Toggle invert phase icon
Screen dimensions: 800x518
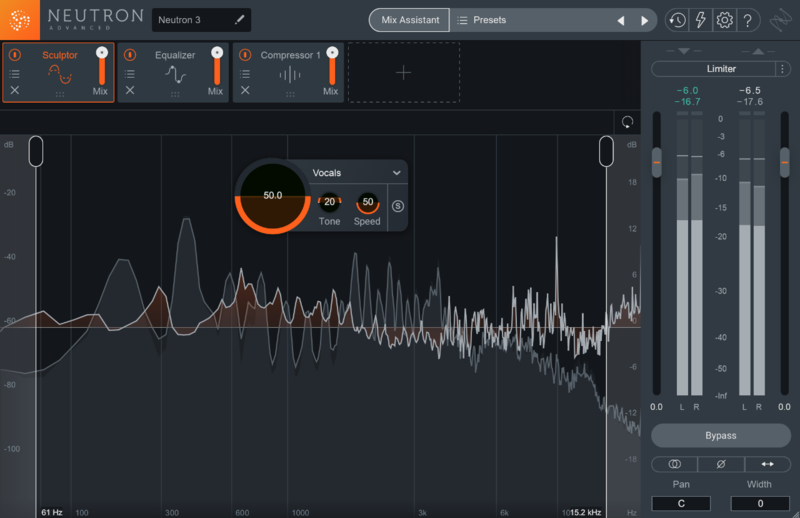click(721, 464)
